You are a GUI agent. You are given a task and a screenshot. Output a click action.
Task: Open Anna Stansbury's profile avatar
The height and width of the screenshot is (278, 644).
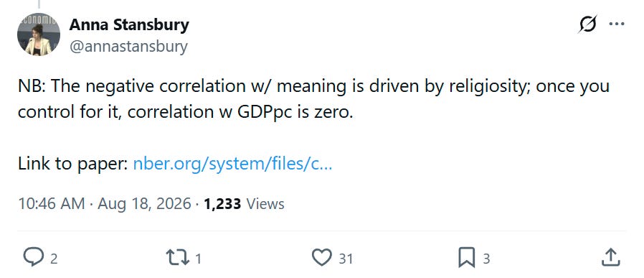tap(38, 34)
